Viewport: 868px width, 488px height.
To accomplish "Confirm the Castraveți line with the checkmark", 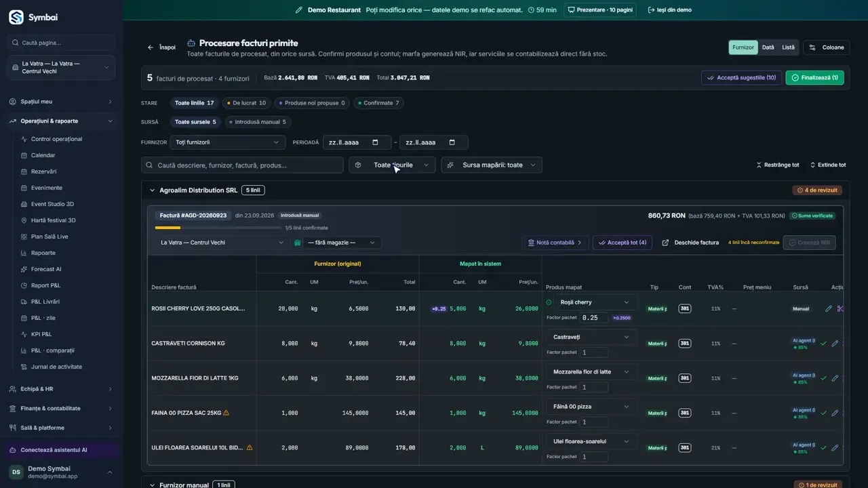I will 823,344.
